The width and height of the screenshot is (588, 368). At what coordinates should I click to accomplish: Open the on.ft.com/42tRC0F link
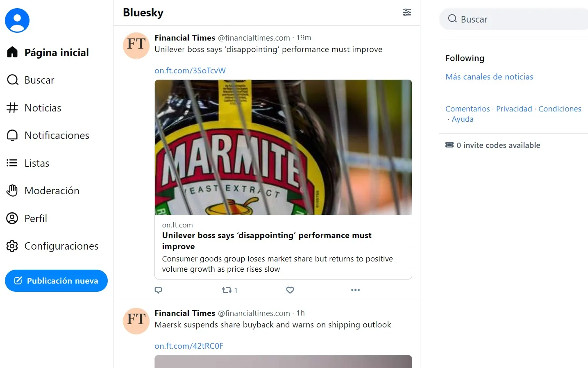pos(189,346)
